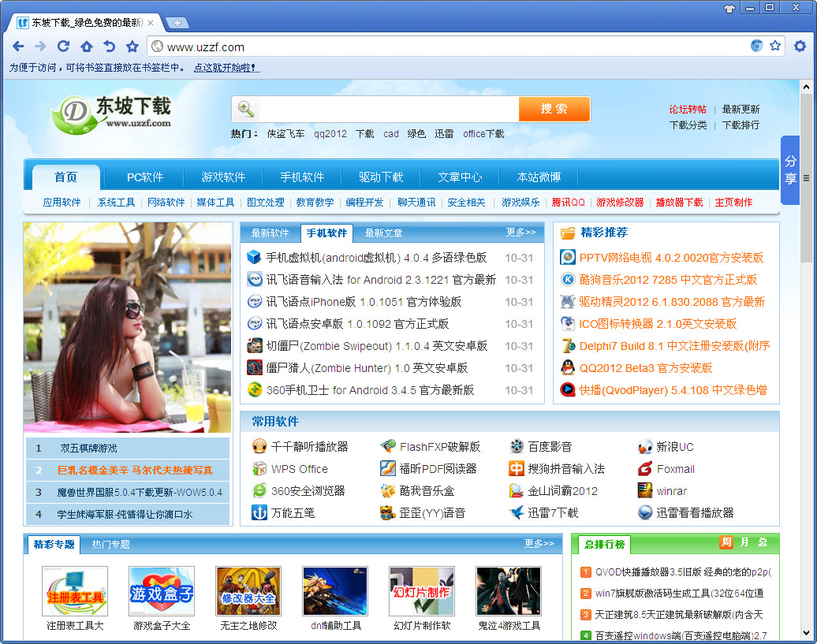Click inside the site search text field
The image size is (817, 644).
[x=388, y=109]
